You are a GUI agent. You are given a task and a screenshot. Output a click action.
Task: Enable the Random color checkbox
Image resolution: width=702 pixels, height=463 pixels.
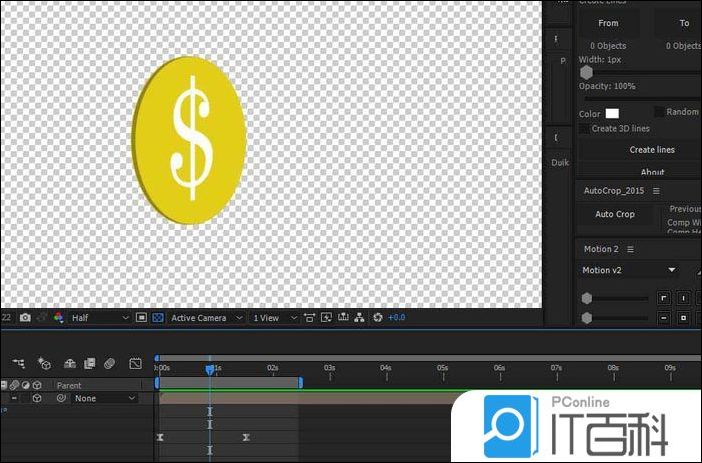pos(659,111)
